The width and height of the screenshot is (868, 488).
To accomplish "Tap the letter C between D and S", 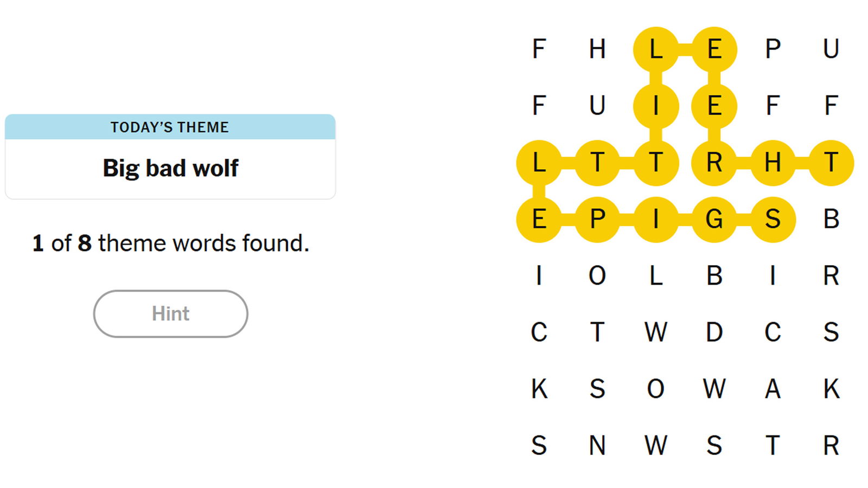I will [773, 332].
